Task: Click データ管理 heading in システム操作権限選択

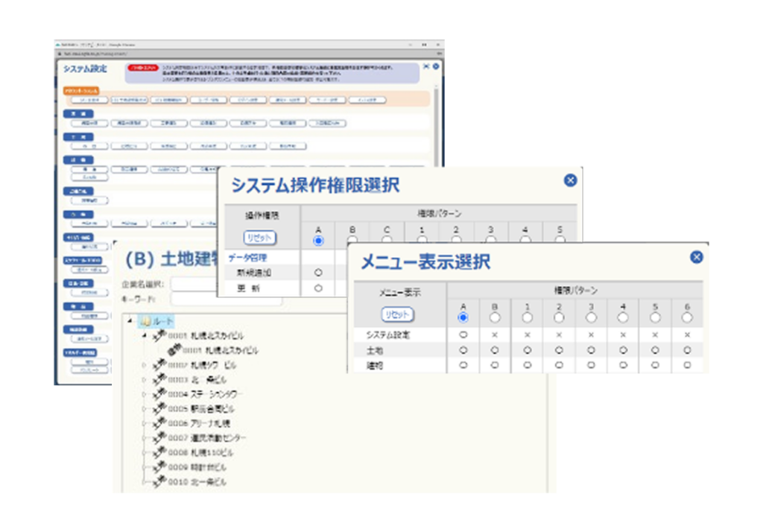Action: coord(247,258)
